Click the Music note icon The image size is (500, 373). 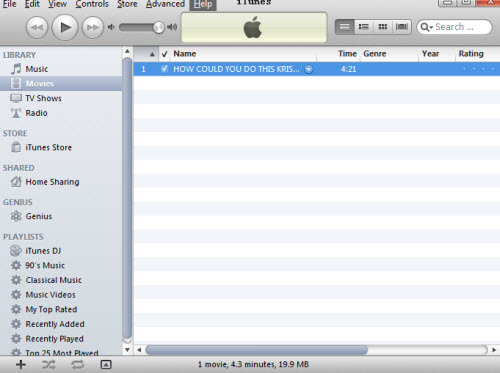pyautogui.click(x=16, y=69)
